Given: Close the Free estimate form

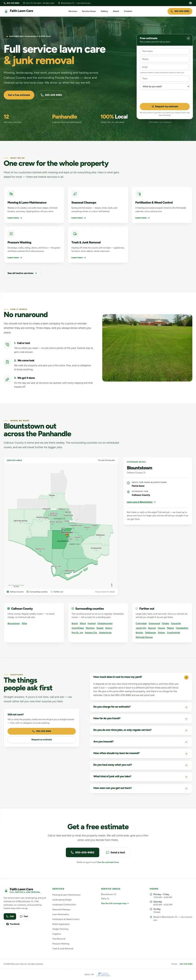Looking at the screenshot, I should click(188, 38).
